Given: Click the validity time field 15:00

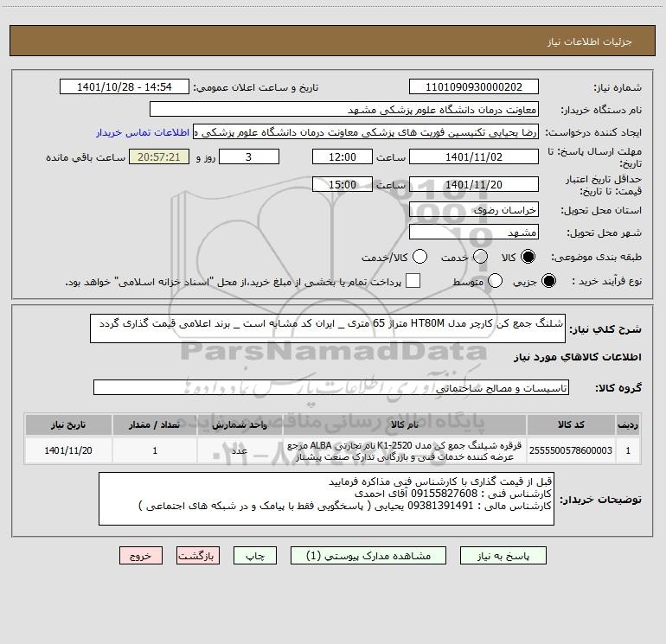Looking at the screenshot, I should coord(343,185).
